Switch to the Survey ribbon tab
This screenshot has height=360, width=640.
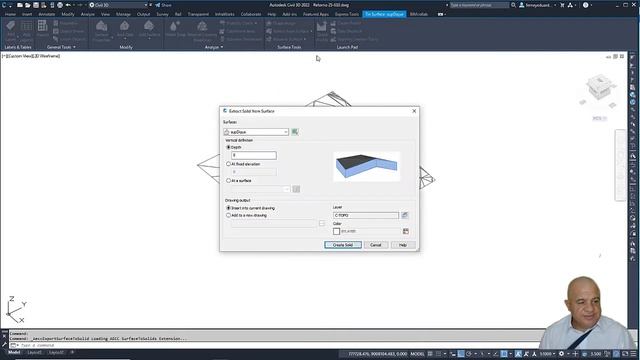click(x=162, y=14)
